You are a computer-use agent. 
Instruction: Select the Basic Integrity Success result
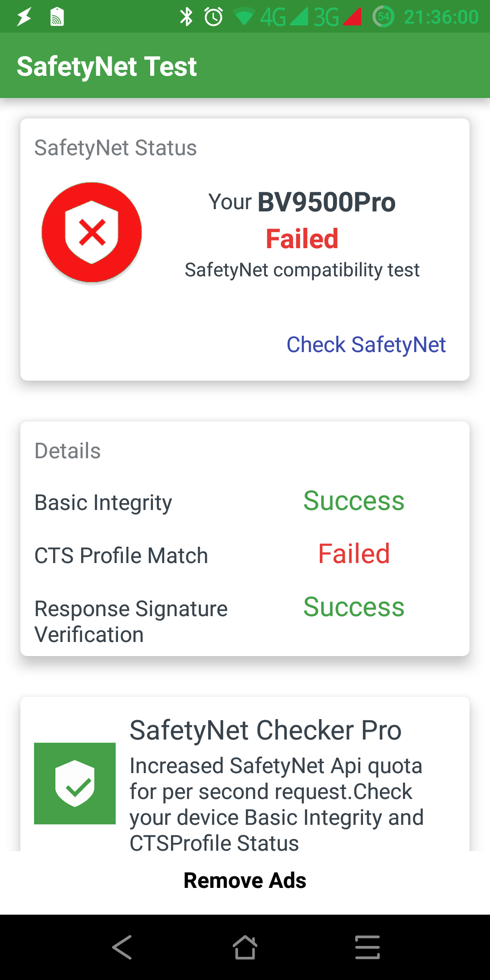(x=354, y=501)
